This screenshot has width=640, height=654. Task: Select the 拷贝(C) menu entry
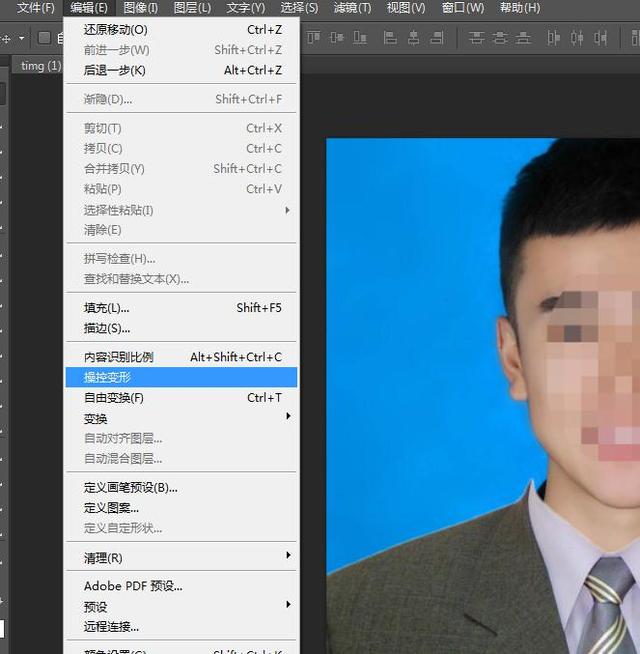click(x=181, y=148)
